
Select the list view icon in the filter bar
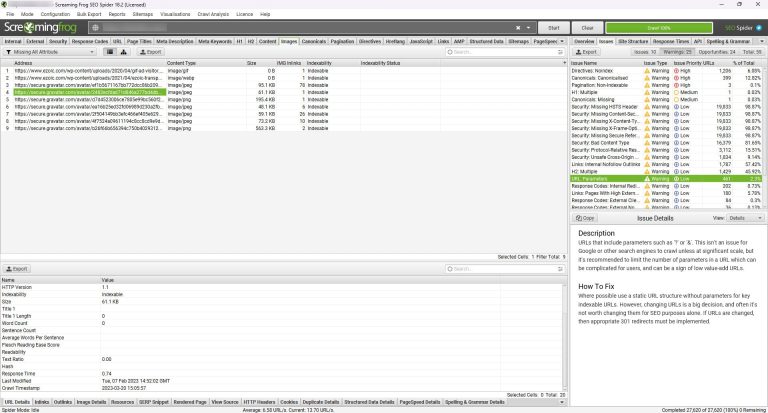pos(109,51)
